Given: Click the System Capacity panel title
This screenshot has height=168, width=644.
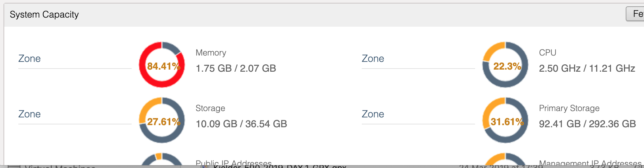Looking at the screenshot, I should [x=44, y=14].
